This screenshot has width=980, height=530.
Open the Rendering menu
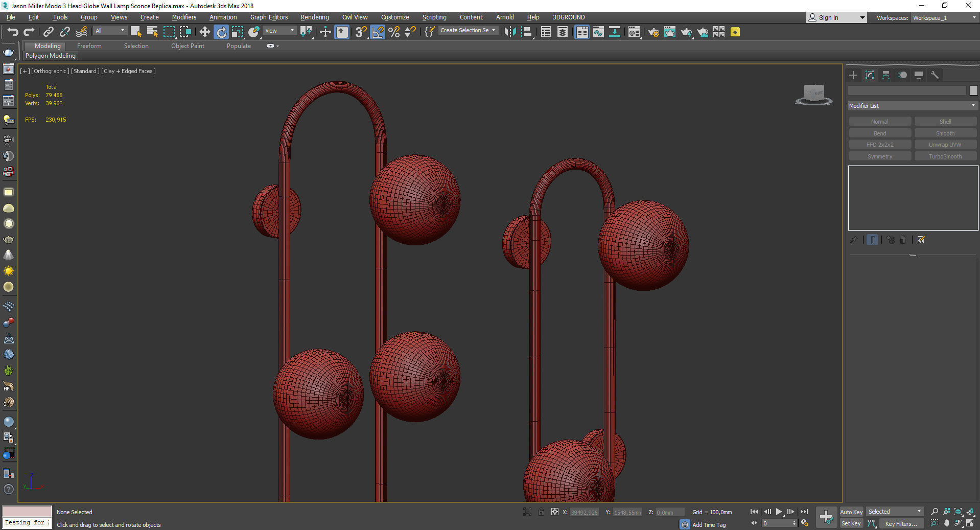coord(315,17)
